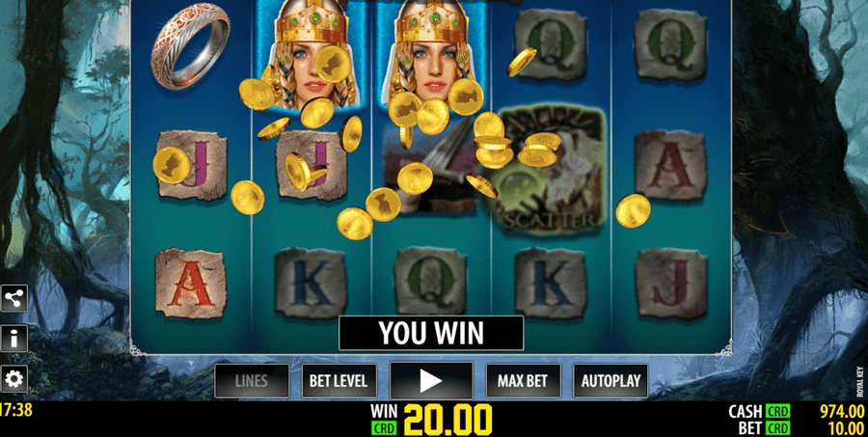Toggle CRD currency next to Cash
Screen dimensions: 868x437
tap(777, 412)
